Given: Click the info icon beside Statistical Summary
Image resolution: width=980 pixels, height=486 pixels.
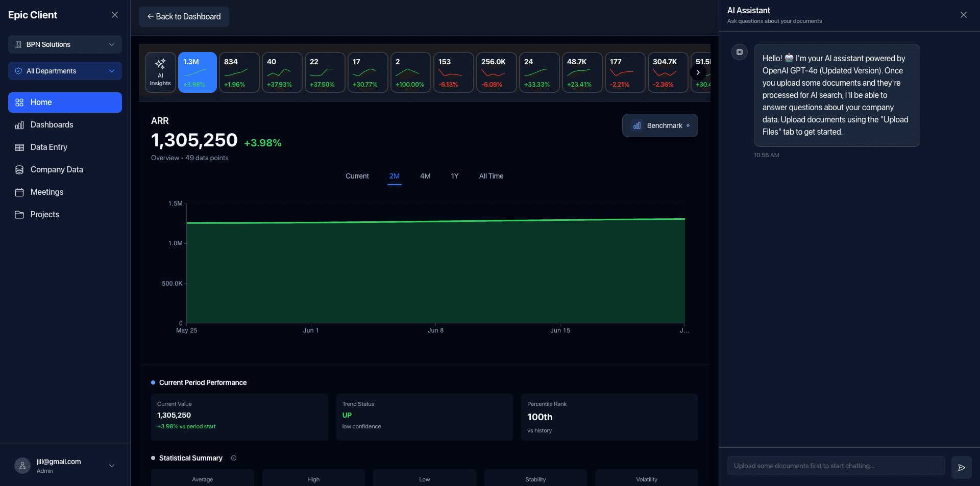Looking at the screenshot, I should 234,458.
